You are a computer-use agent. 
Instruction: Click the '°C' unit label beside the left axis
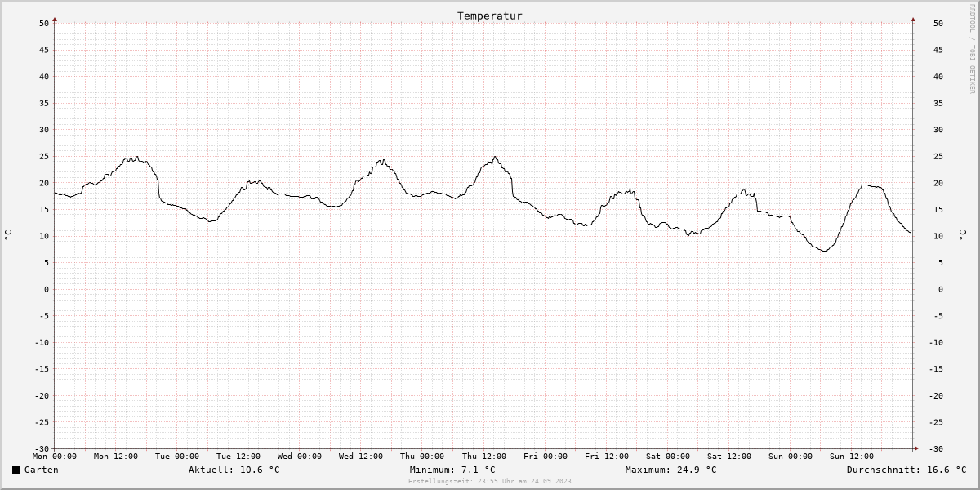tap(8, 235)
